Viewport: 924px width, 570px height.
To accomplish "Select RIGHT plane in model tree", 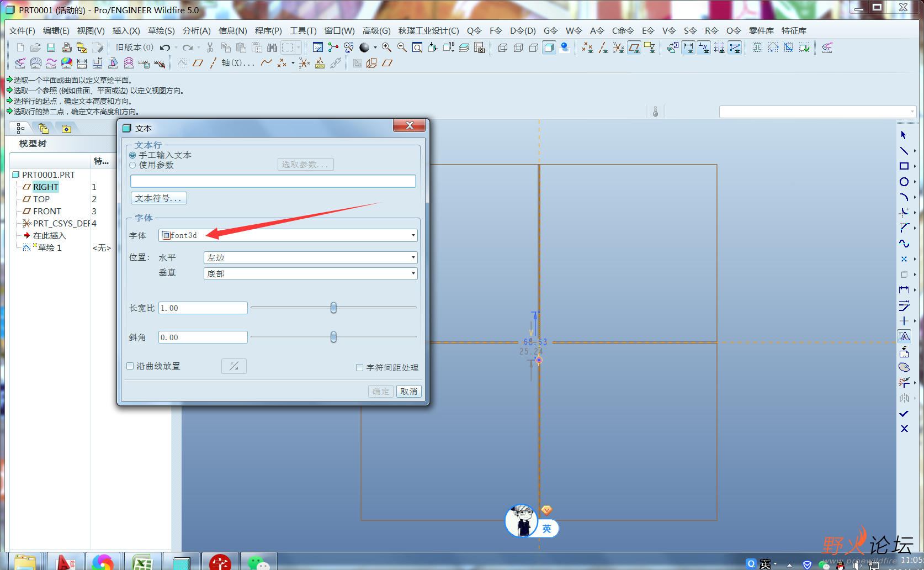I will (x=45, y=187).
